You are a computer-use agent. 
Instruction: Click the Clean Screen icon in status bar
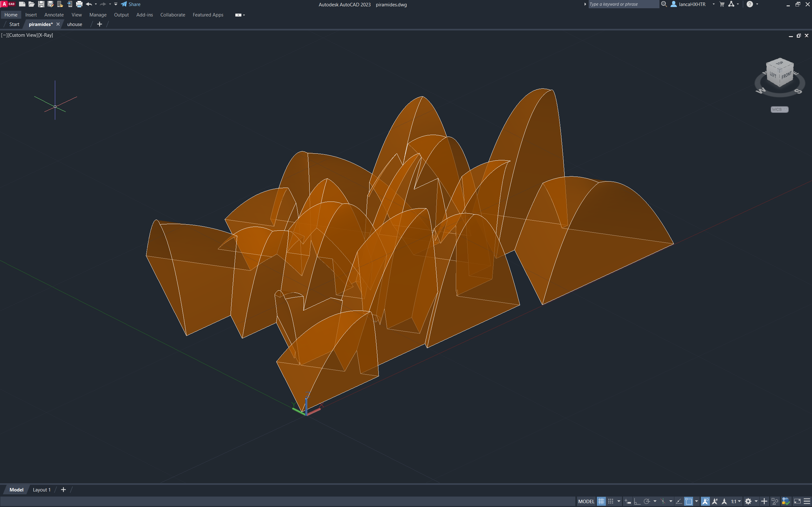coord(797,501)
